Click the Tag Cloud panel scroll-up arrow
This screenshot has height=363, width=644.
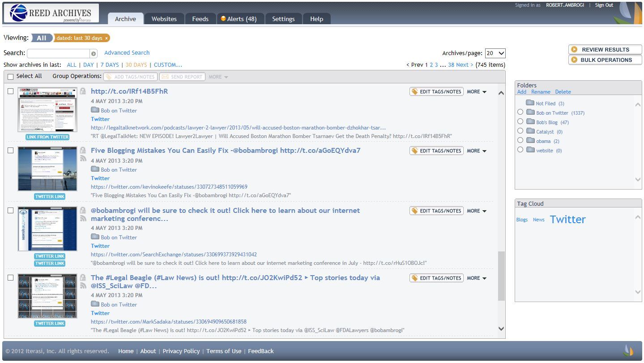(x=638, y=217)
